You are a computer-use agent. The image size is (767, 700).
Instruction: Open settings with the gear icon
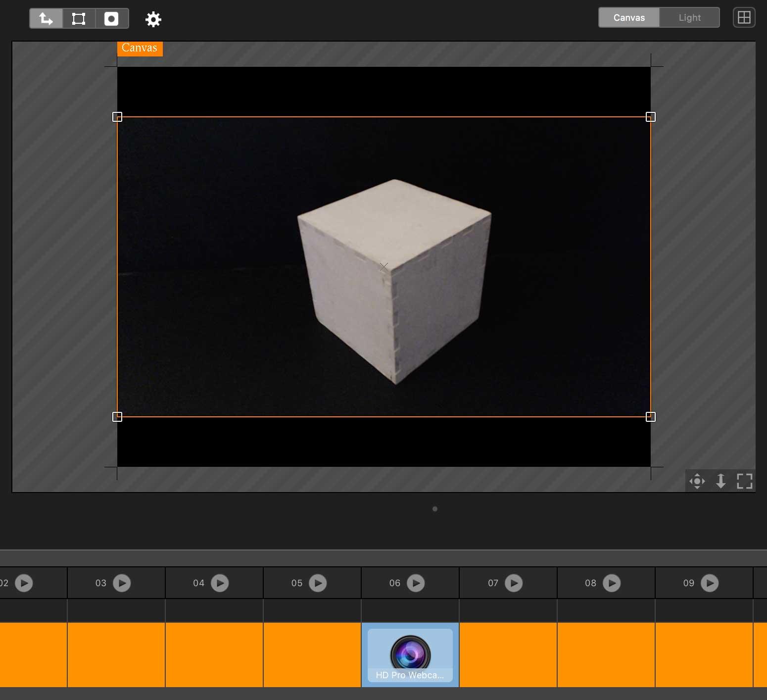(153, 19)
